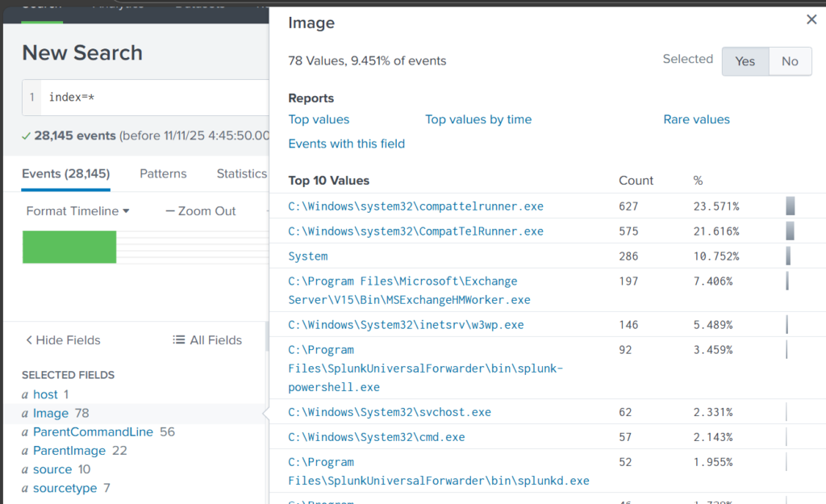Open Top values by time report
Screen dimensions: 826x504
click(478, 119)
